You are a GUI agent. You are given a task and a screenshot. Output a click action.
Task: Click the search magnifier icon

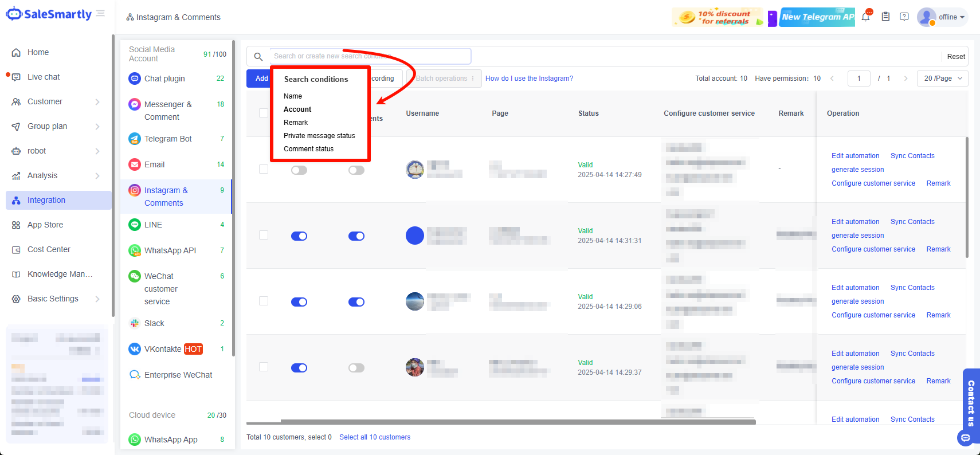coord(258,57)
